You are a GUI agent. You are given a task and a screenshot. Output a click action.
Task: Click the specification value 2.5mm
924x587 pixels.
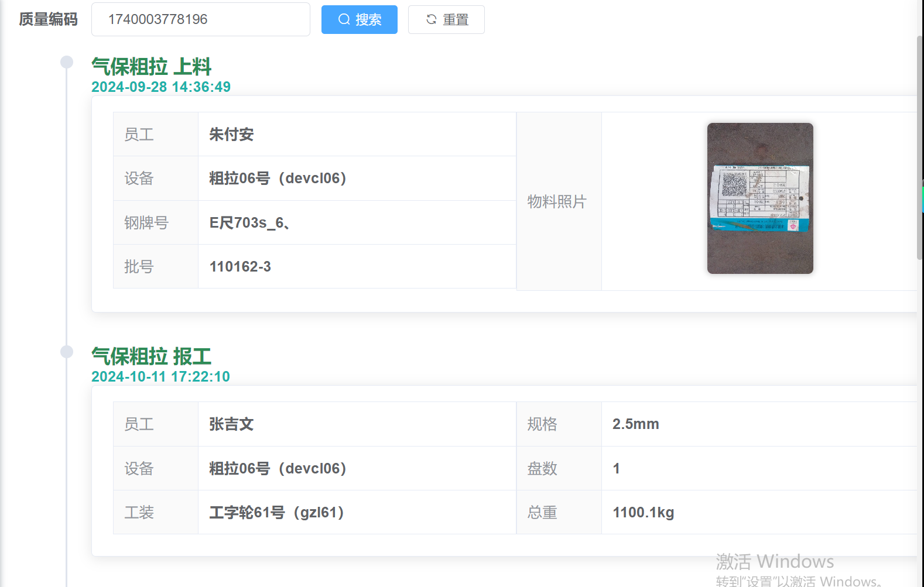[635, 424]
